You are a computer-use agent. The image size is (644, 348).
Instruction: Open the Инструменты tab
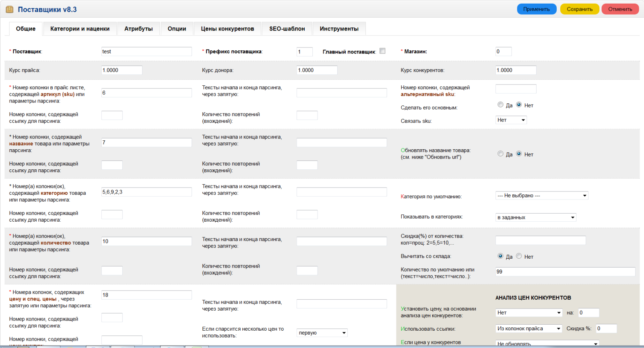click(x=339, y=29)
